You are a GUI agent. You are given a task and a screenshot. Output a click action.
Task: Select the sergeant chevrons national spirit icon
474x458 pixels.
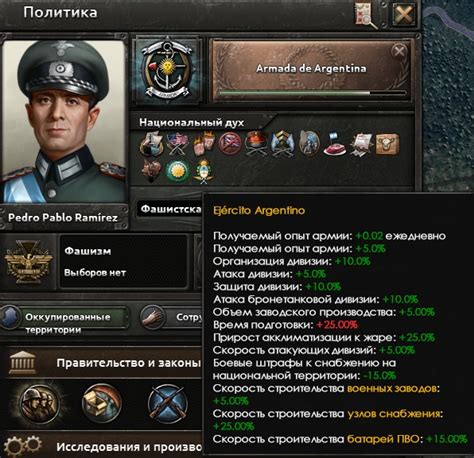[282, 144]
